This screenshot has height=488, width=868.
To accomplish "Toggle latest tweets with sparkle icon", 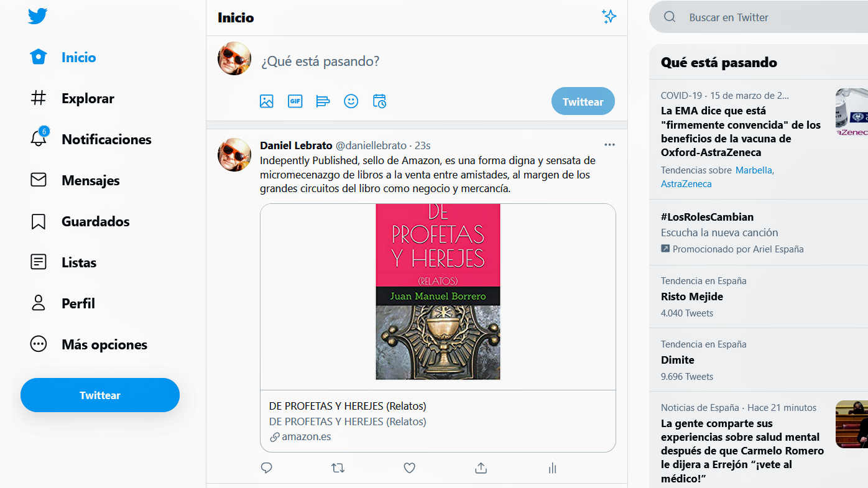I will [x=609, y=17].
